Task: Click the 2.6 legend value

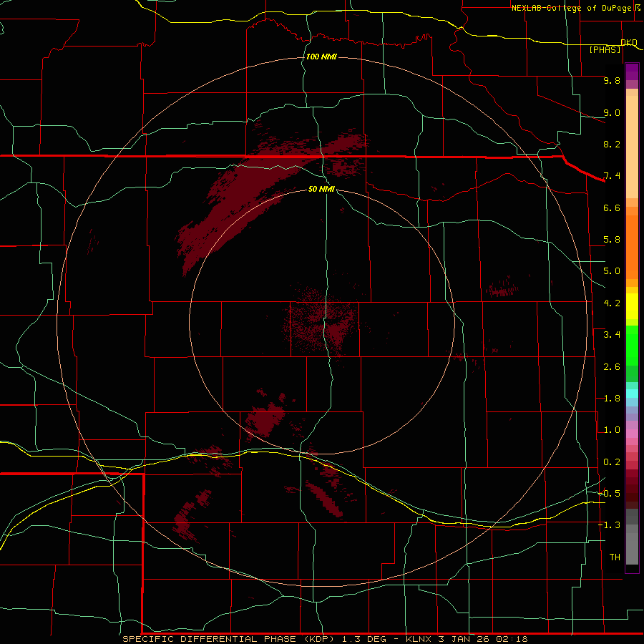Action: (x=612, y=367)
